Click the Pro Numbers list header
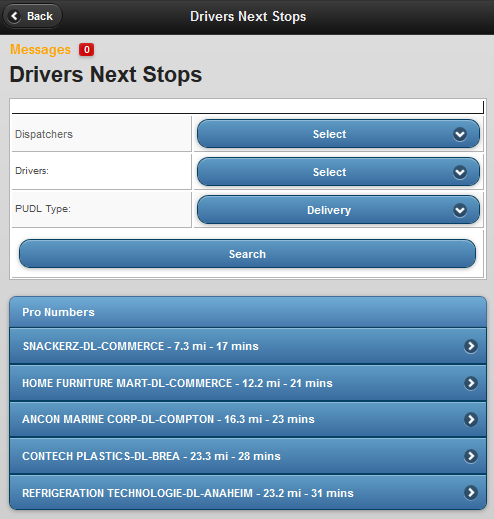The image size is (494, 519). point(248,312)
